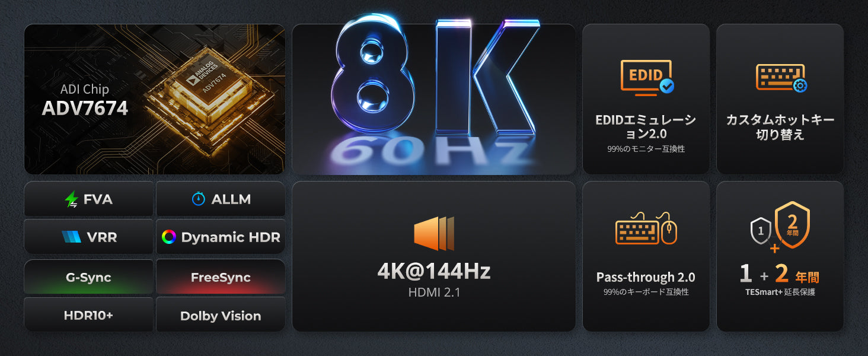Click the keyboard and mouse pass-through icon
The width and height of the screenshot is (868, 356).
(646, 228)
